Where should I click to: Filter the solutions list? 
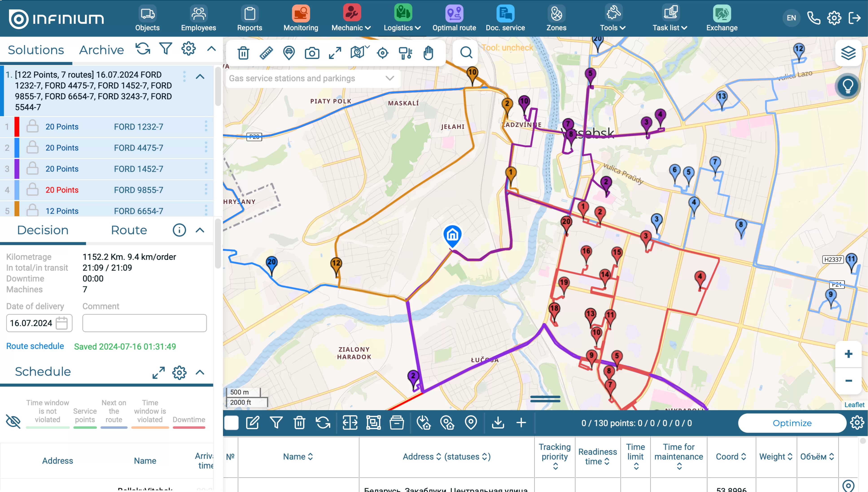(166, 49)
